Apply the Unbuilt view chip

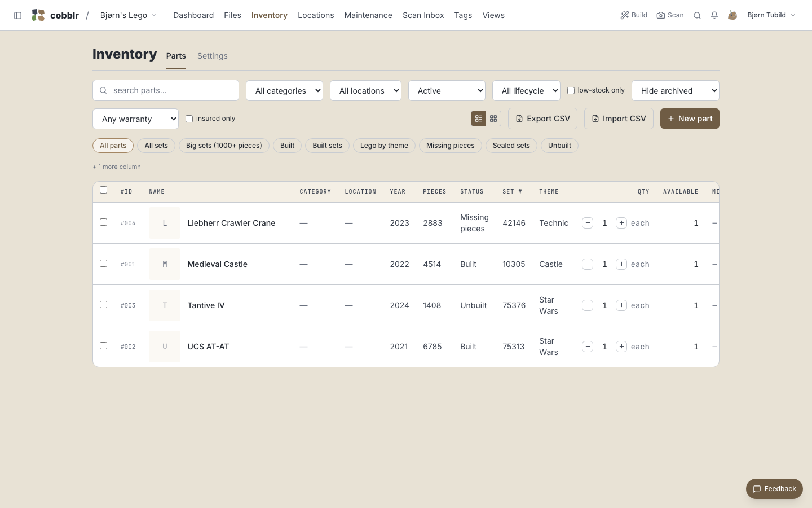click(x=559, y=146)
